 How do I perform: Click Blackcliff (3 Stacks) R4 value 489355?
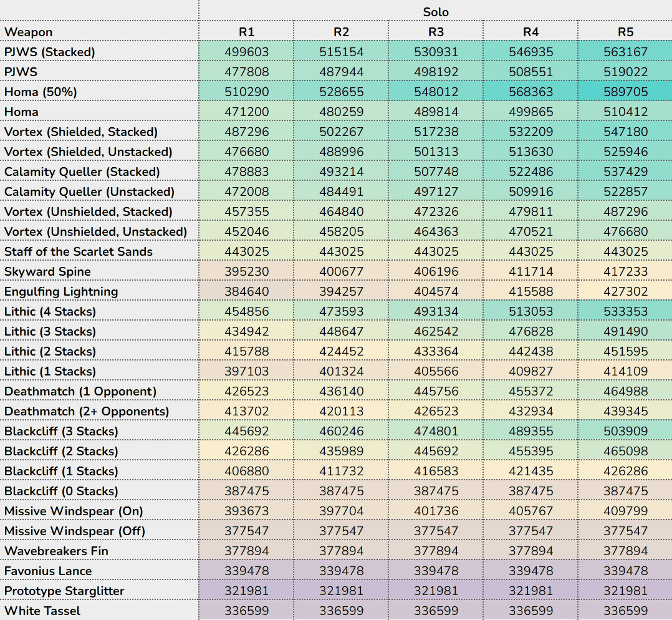530,431
